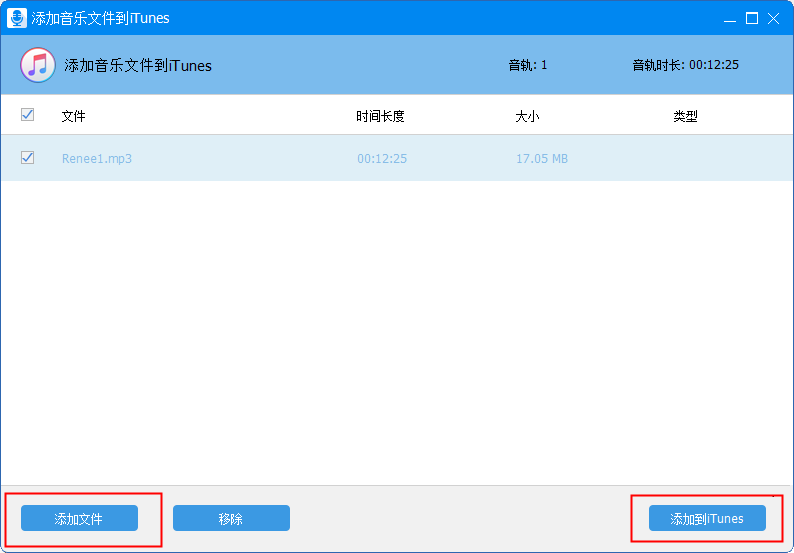Maximize the window

pyautogui.click(x=752, y=19)
